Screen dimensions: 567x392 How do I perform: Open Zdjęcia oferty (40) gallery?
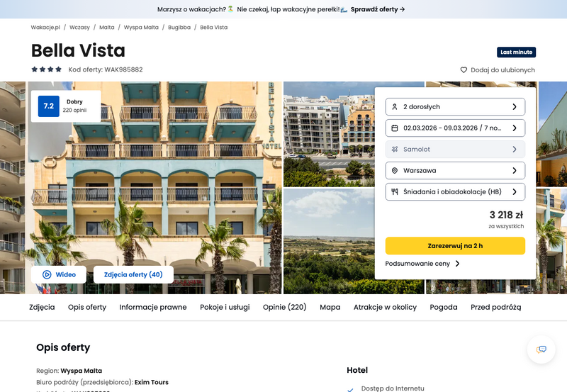pyautogui.click(x=133, y=274)
